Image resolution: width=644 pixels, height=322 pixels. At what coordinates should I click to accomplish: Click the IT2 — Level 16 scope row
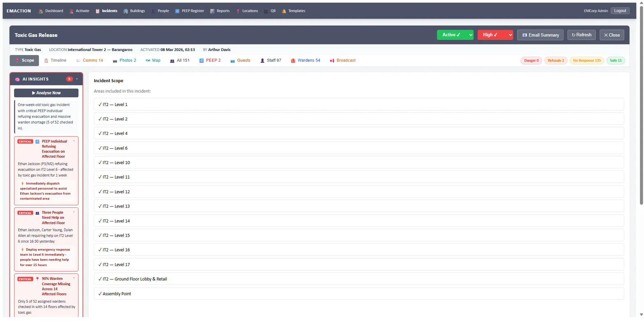[359, 250]
